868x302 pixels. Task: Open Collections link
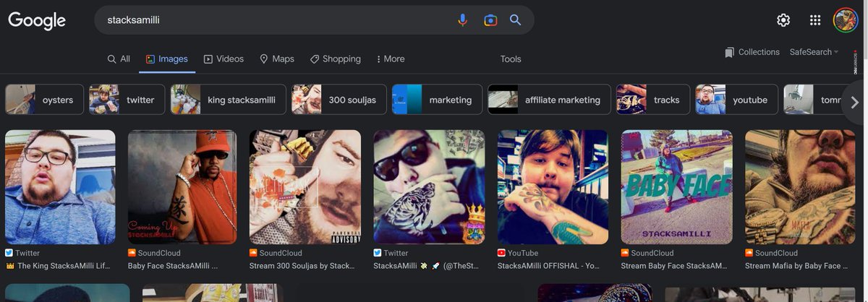pyautogui.click(x=759, y=52)
